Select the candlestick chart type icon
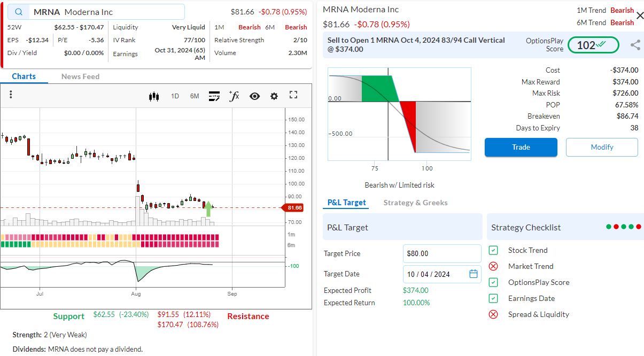This screenshot has width=644, height=356. point(154,96)
